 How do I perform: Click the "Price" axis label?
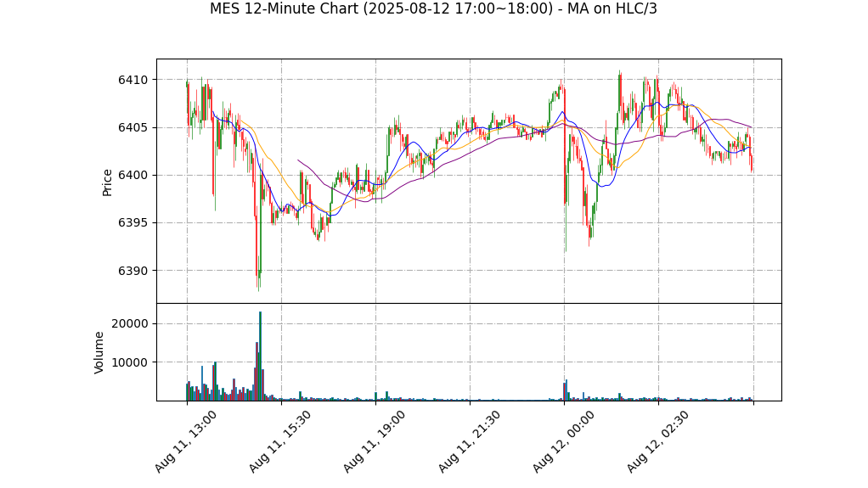tap(107, 182)
